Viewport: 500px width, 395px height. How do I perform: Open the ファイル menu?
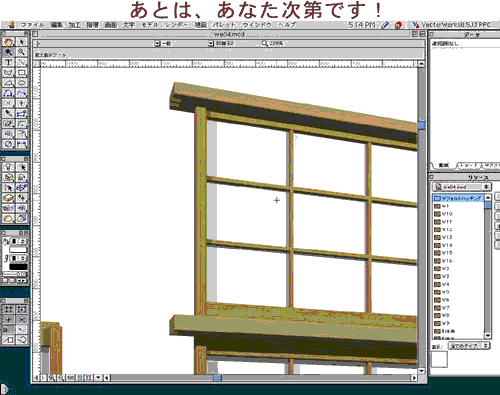(32, 25)
